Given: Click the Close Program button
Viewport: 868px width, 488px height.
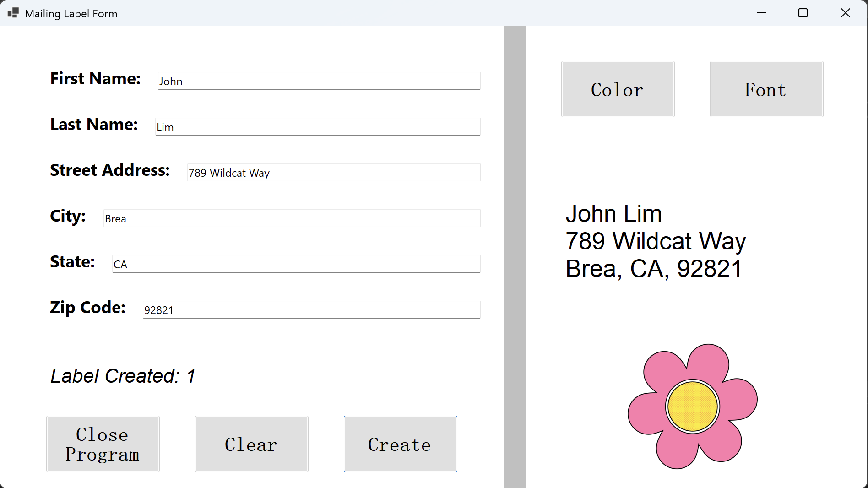Looking at the screenshot, I should click(103, 444).
